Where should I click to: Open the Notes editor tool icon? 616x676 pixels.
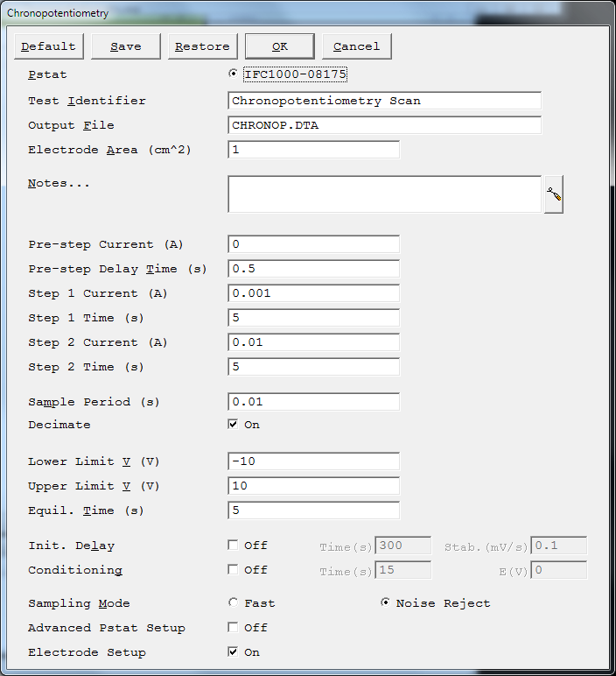pyautogui.click(x=554, y=194)
